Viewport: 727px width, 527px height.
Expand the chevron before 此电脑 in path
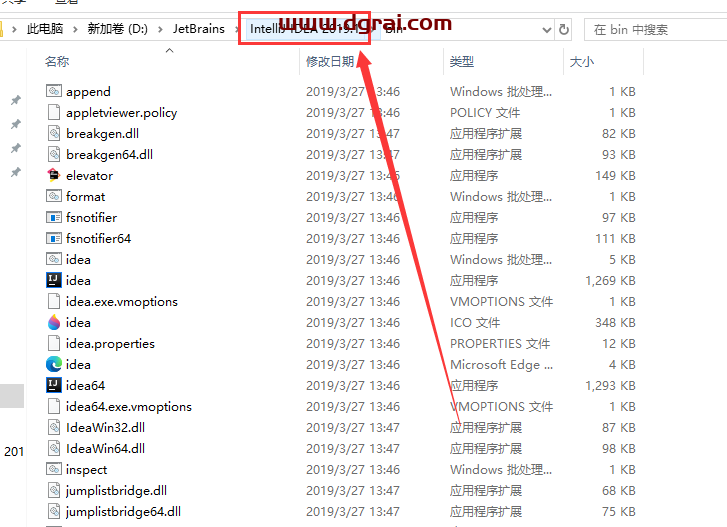tap(14, 30)
